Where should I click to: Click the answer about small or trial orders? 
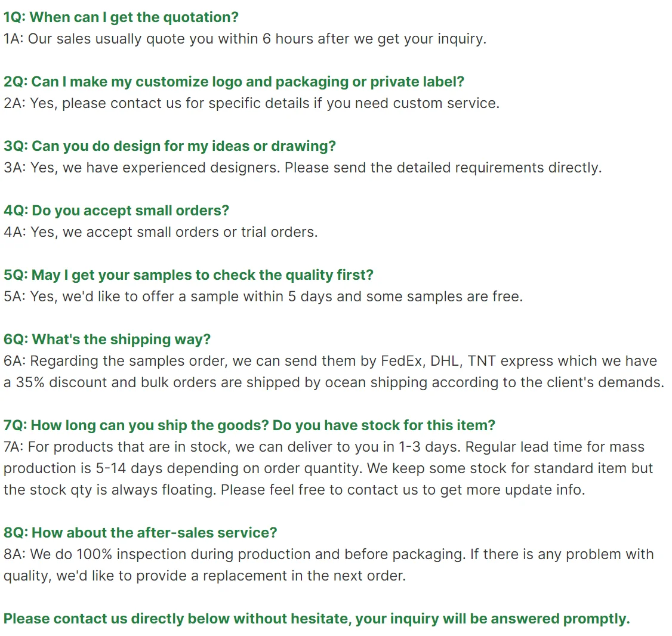pyautogui.click(x=161, y=232)
